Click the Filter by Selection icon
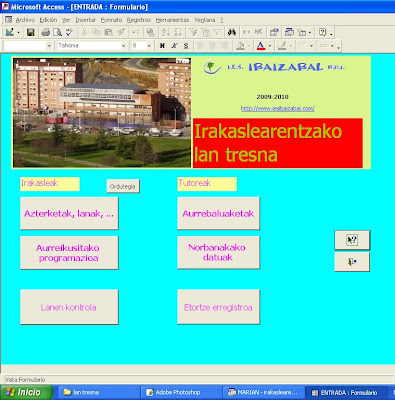Image resolution: width=395 pixels, height=400 pixels. [193, 32]
